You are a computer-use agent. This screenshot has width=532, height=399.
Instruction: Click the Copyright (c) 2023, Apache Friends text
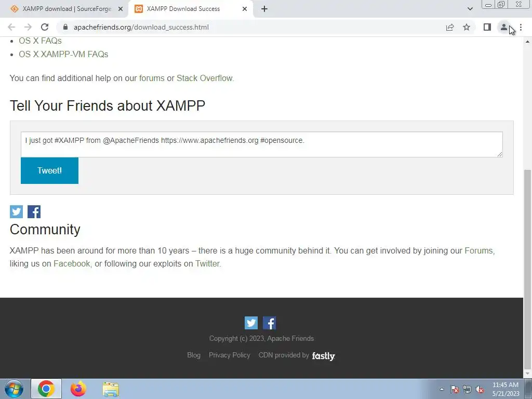point(262,339)
